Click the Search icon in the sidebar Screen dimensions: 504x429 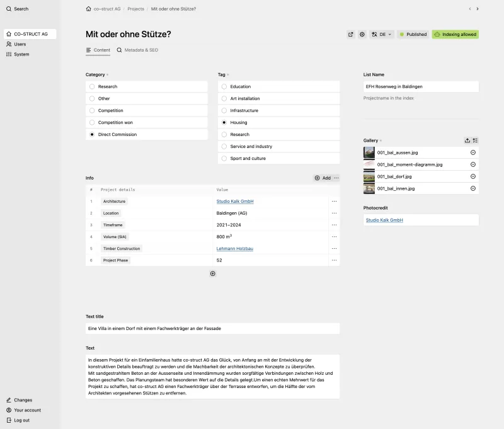tap(8, 9)
